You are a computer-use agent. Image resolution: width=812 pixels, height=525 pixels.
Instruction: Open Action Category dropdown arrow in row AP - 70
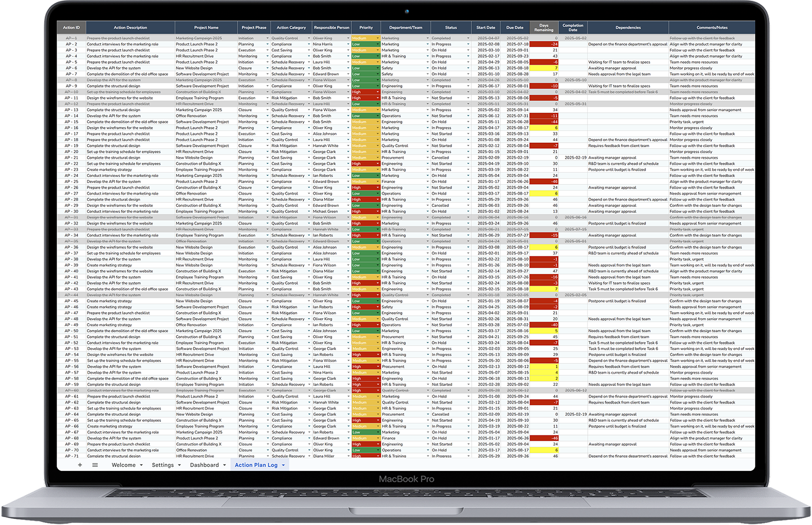click(309, 450)
